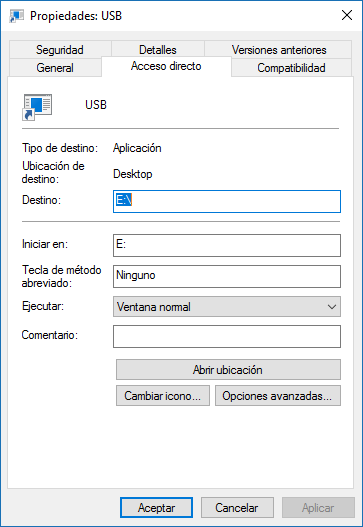Open the Cambiar icono dialog
Viewport: 363px width, 527px height.
pos(163,396)
